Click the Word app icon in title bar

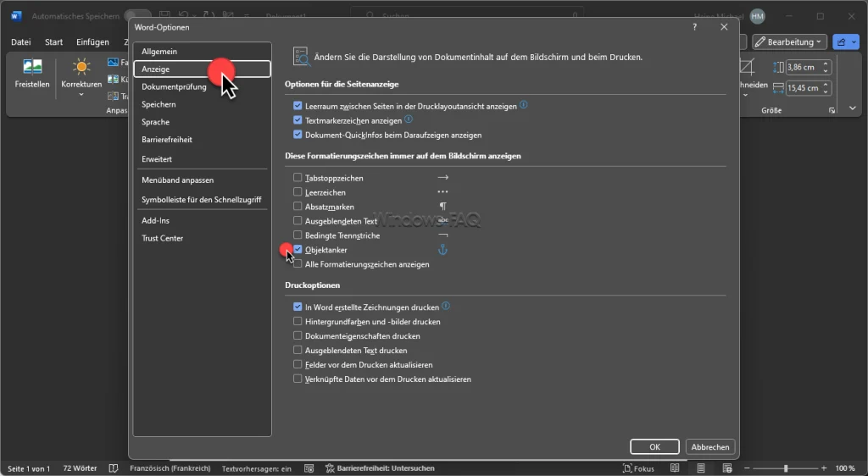(15, 16)
